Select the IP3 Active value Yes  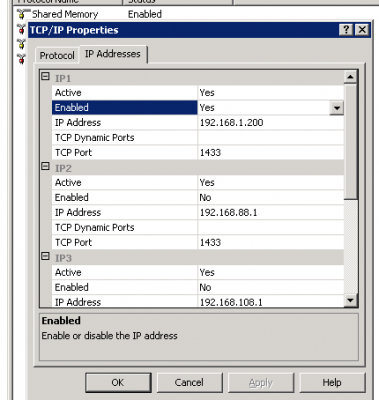[x=207, y=273]
